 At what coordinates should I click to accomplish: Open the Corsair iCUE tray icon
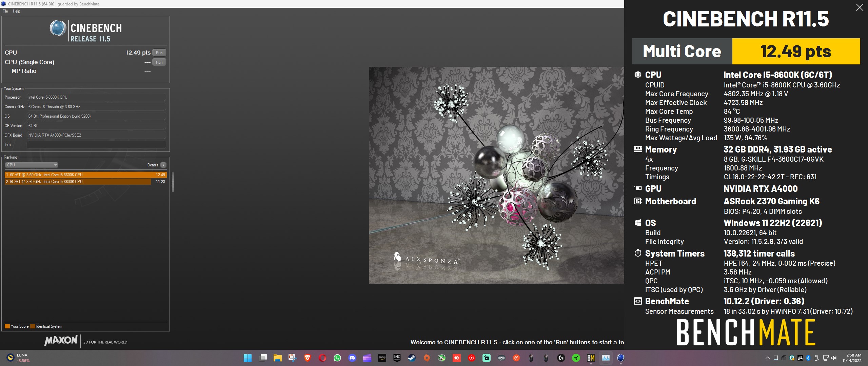click(x=800, y=358)
